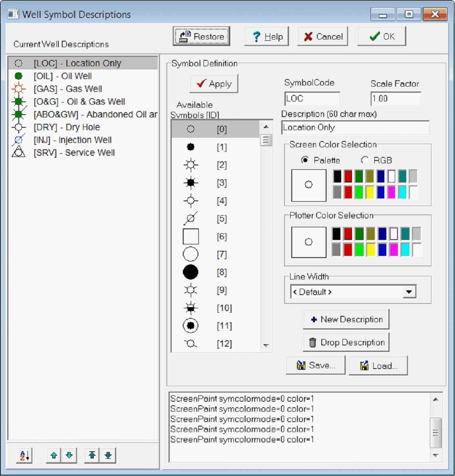Image resolution: width=455 pixels, height=476 pixels.
Task: Pick black in Screen Color palette
Action: coord(337,177)
